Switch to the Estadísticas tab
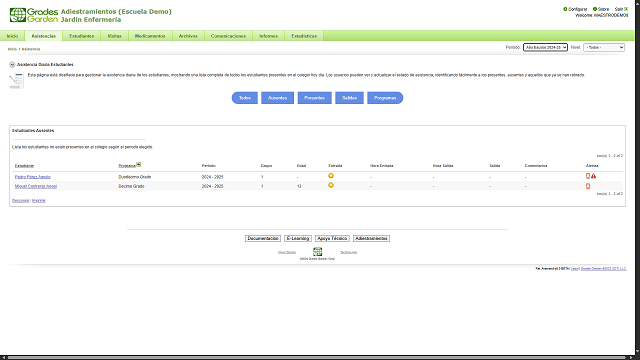 click(304, 36)
